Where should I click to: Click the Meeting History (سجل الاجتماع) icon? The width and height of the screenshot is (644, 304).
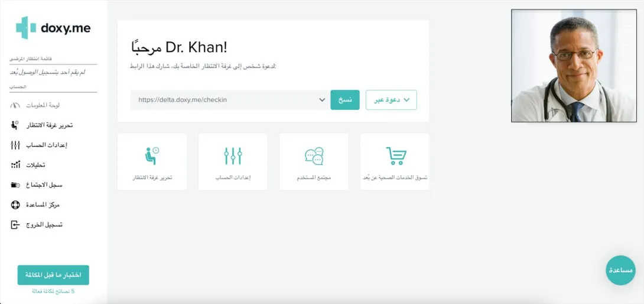click(x=15, y=185)
